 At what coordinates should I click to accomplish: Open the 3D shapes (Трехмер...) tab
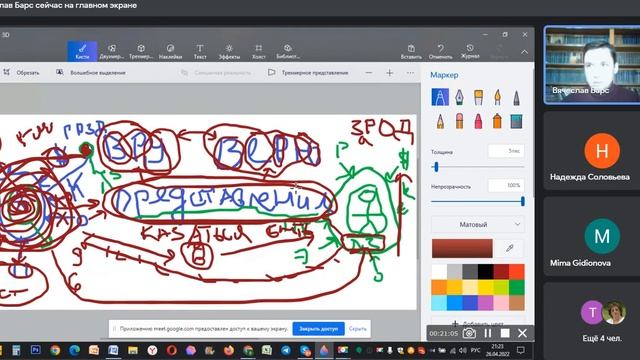click(141, 51)
